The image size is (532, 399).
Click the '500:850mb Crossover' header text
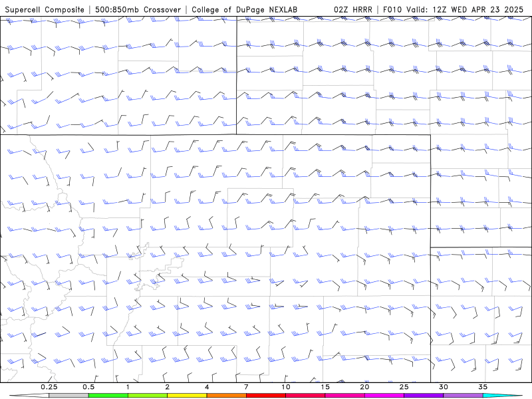138,9
